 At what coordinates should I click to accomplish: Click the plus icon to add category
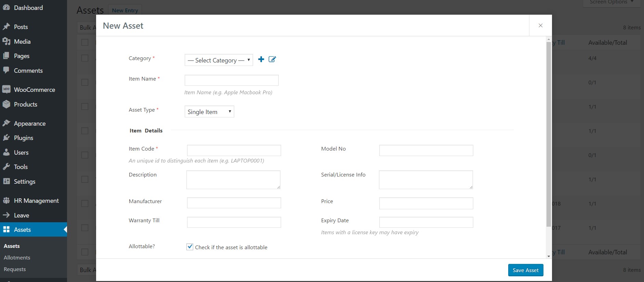pos(261,59)
